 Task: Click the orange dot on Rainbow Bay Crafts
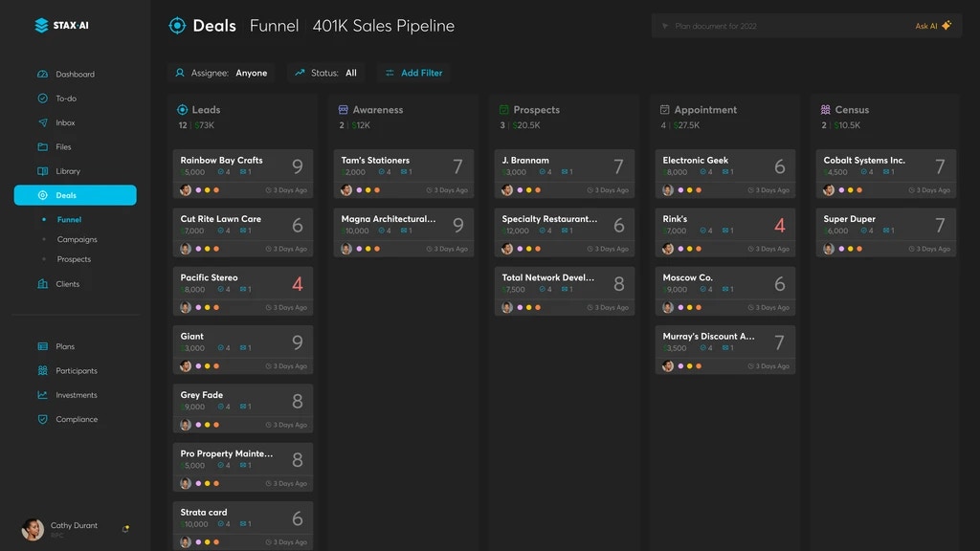[x=216, y=190]
